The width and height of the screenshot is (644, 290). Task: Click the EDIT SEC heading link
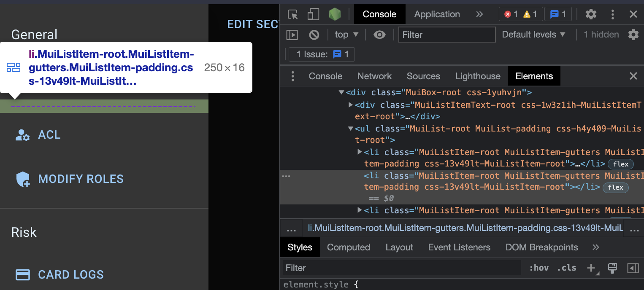coord(253,24)
